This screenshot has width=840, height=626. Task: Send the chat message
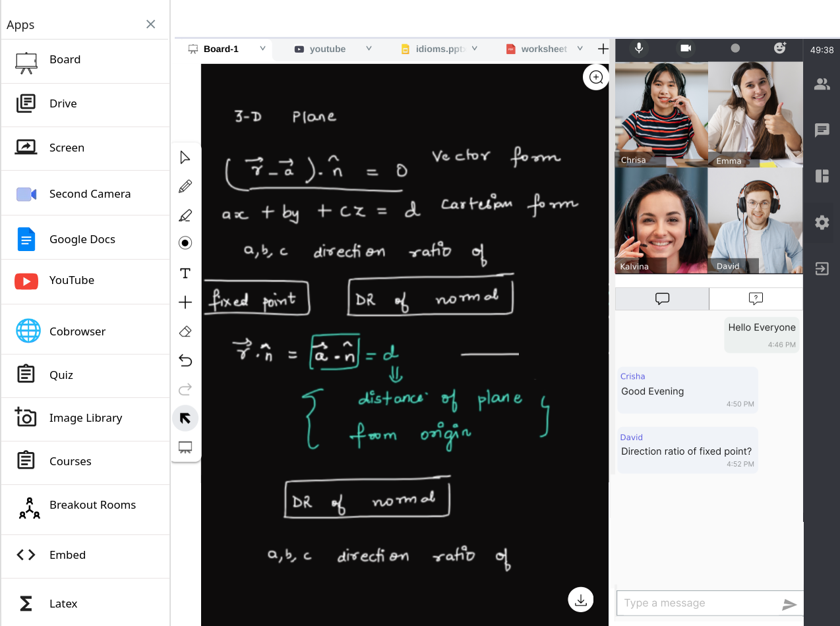(x=789, y=604)
